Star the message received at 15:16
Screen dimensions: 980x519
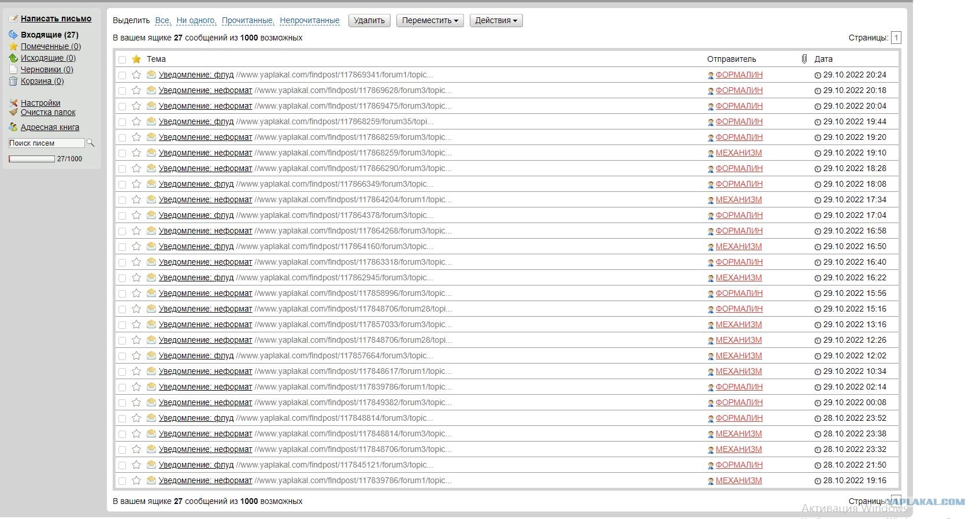(136, 309)
